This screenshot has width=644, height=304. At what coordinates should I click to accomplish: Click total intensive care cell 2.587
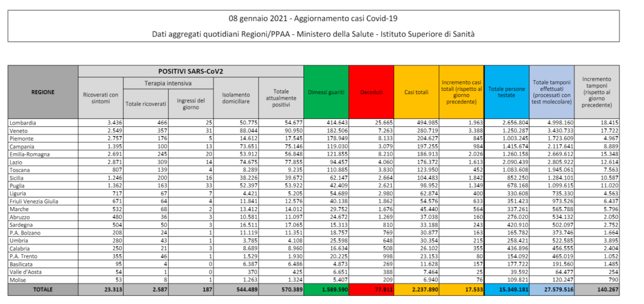pos(146,289)
